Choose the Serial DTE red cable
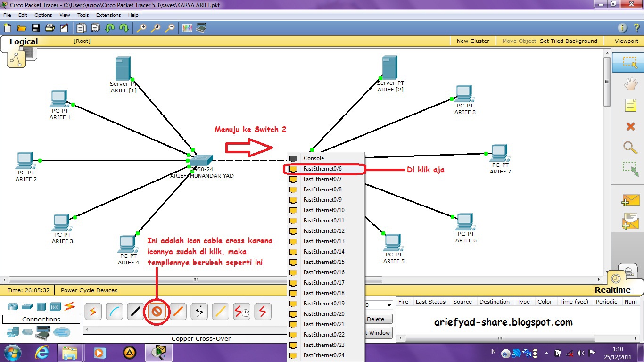 tap(263, 311)
